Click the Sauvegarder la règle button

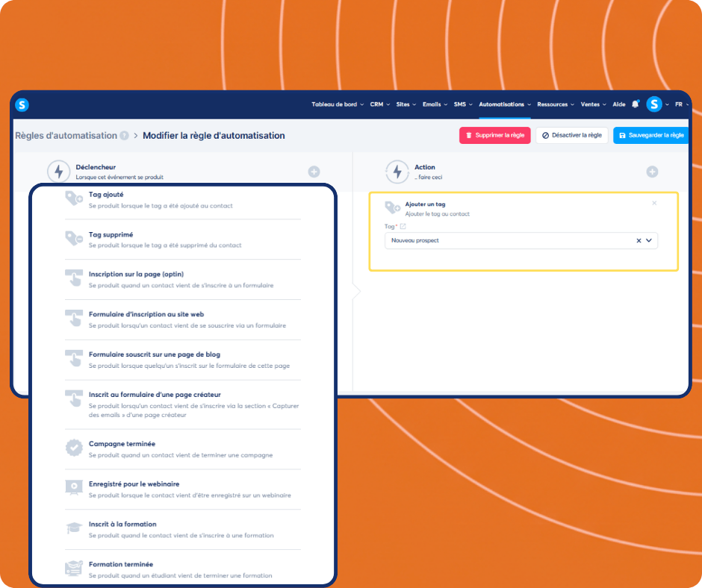click(x=651, y=135)
